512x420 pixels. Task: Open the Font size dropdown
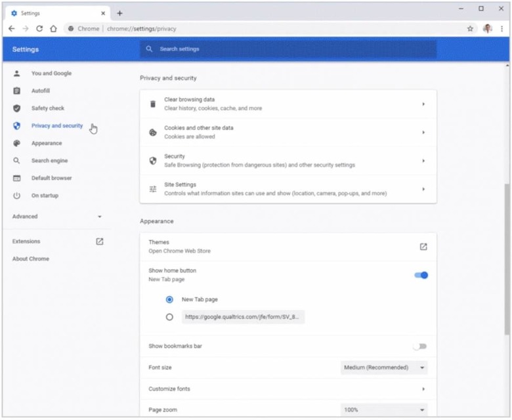pyautogui.click(x=384, y=367)
